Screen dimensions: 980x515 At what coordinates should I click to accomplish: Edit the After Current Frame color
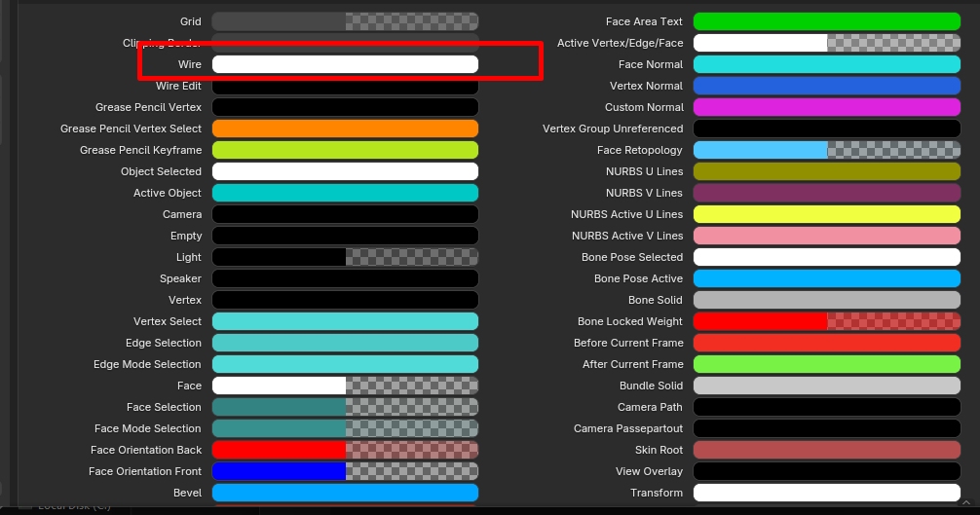point(827,364)
